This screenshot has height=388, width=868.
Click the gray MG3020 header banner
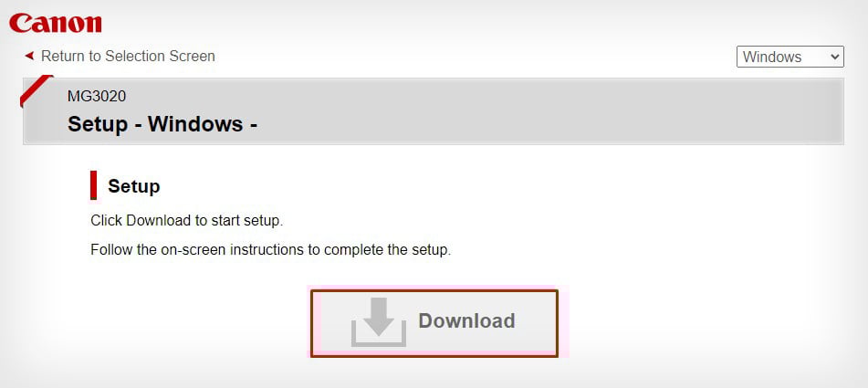pos(434,111)
